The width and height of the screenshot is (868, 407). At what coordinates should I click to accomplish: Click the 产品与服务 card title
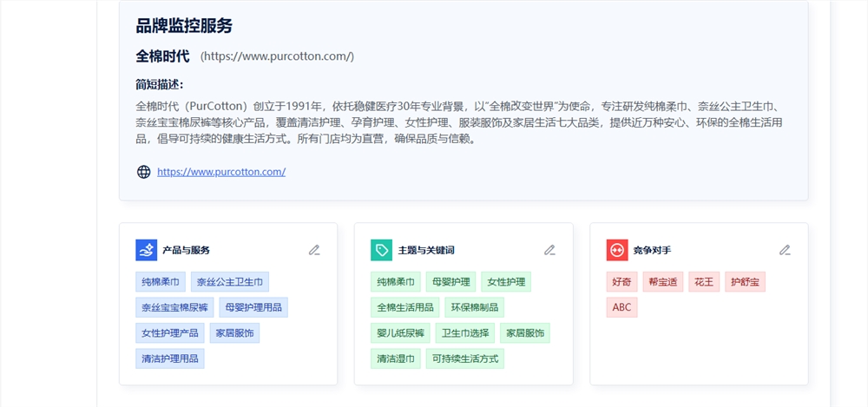coord(186,250)
